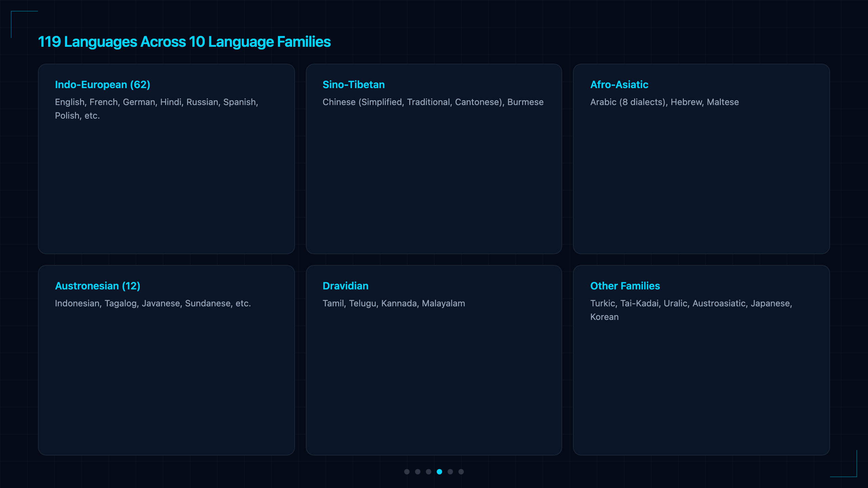Click the Other Families card title
Image resolution: width=868 pixels, height=488 pixels.
pyautogui.click(x=625, y=286)
